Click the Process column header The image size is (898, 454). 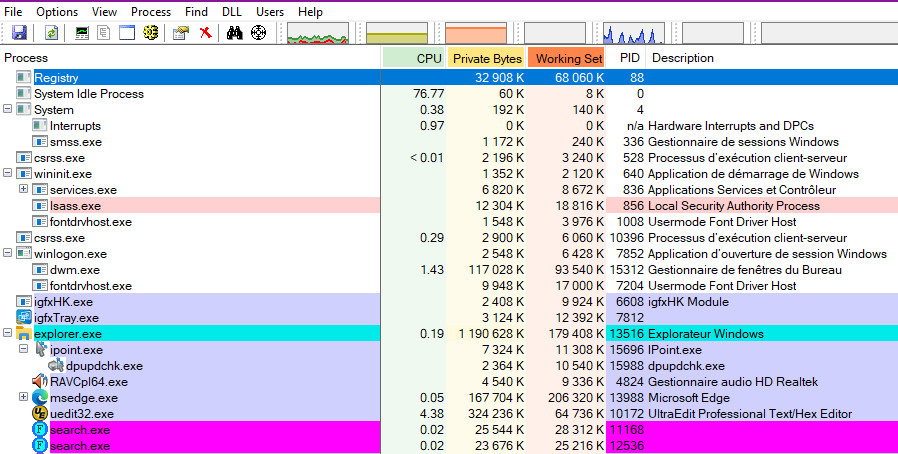click(191, 58)
